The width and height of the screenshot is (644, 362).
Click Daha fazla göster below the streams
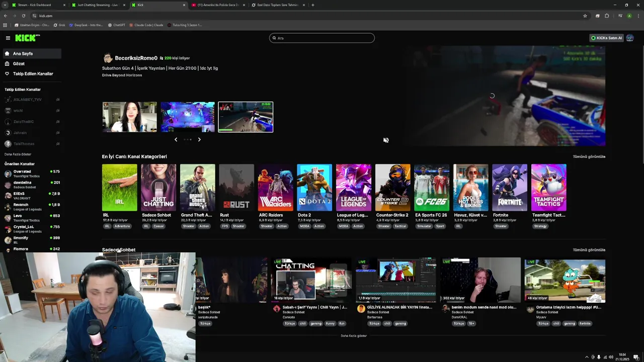point(354,336)
